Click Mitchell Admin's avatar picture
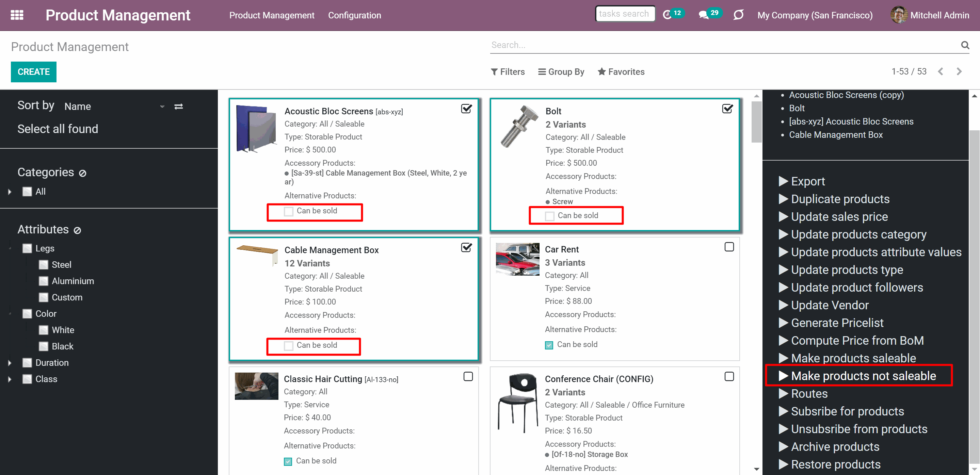Viewport: 980px width, 475px height. (899, 15)
